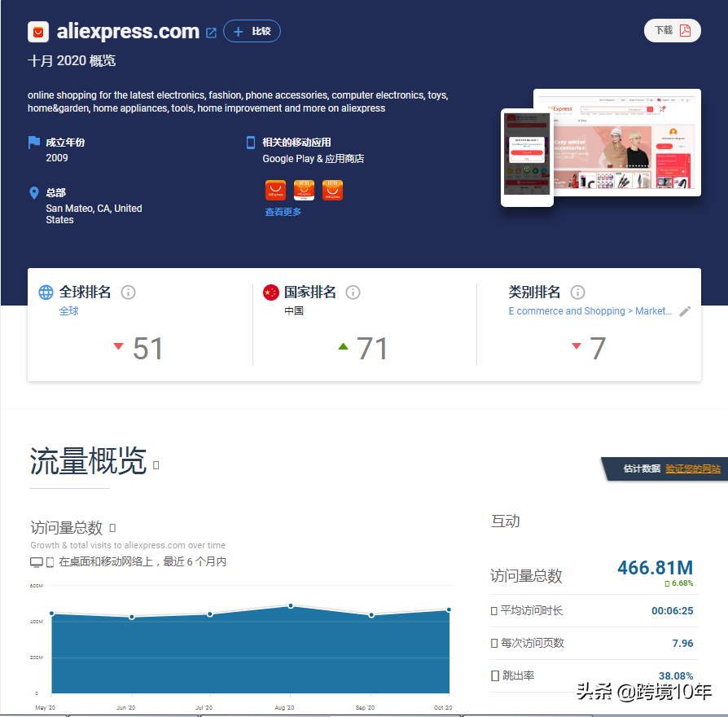Click the info marker beside 流量概览 heading

(x=156, y=465)
